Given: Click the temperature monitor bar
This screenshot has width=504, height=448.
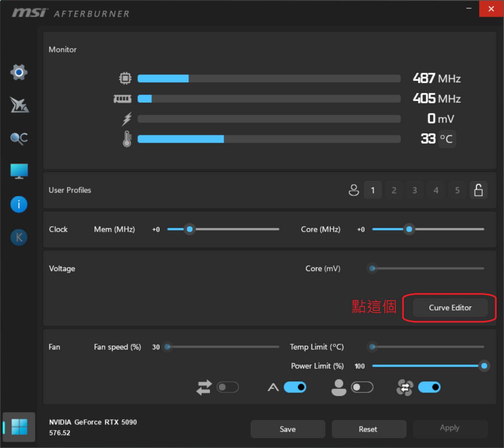Looking at the screenshot, I should pos(269,139).
